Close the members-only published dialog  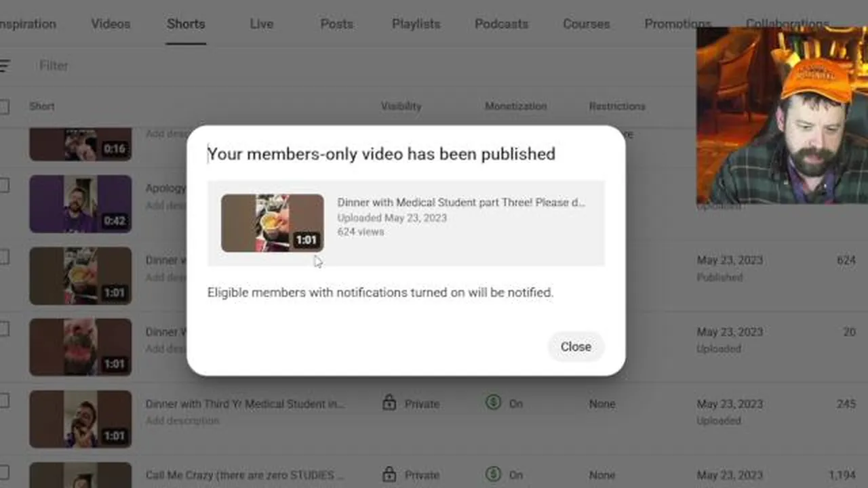coord(576,346)
